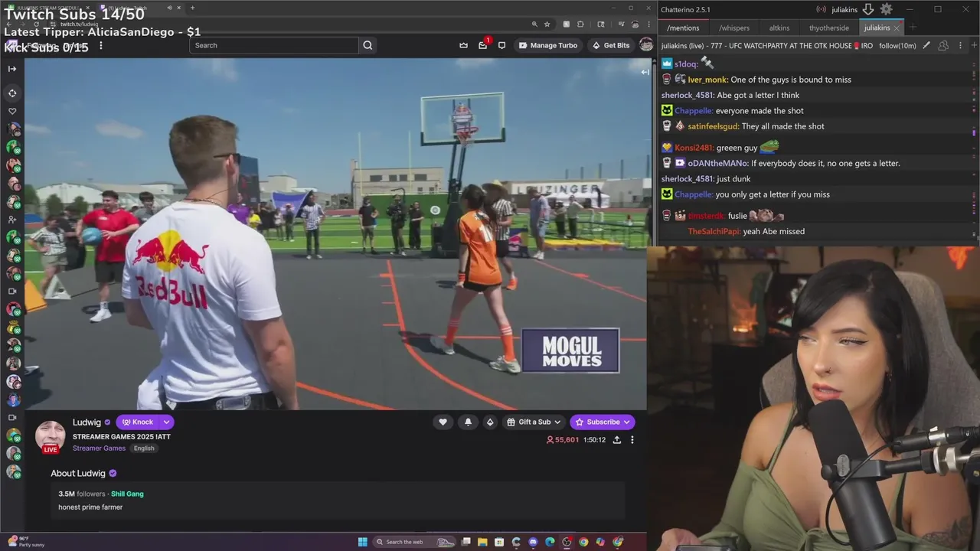
Task: Expand the Twitch left sidebar arrow
Action: click(x=12, y=69)
